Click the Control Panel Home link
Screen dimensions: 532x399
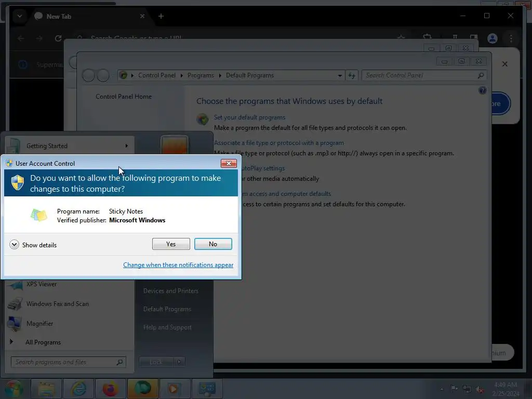124,97
